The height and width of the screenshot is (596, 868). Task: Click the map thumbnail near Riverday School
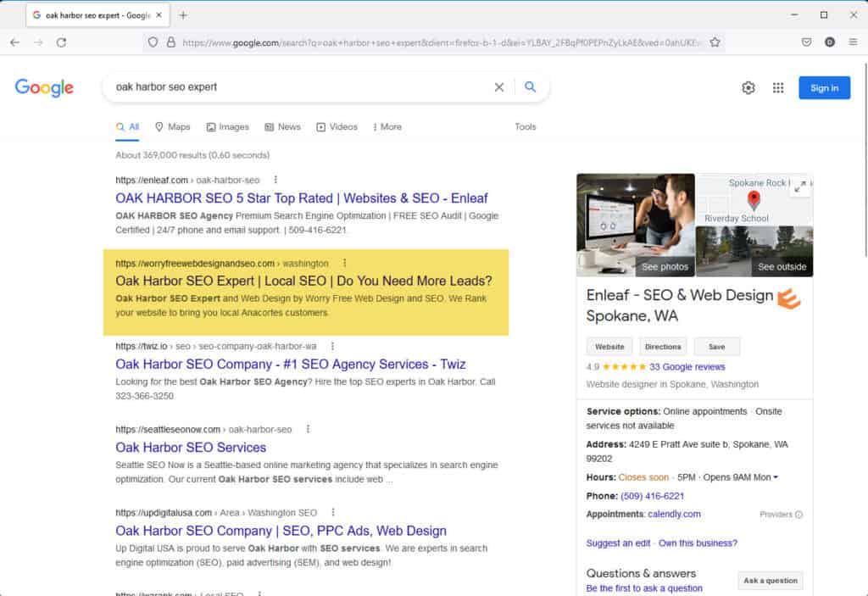[754, 200]
